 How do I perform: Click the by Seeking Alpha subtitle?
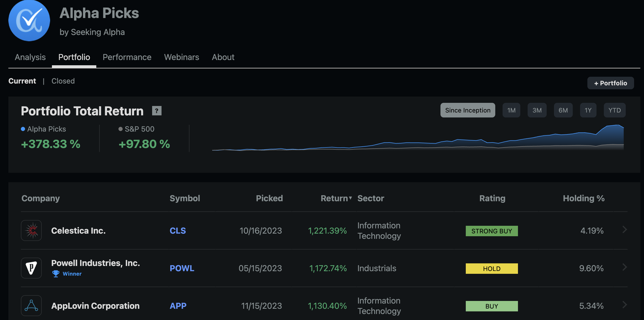pos(92,32)
